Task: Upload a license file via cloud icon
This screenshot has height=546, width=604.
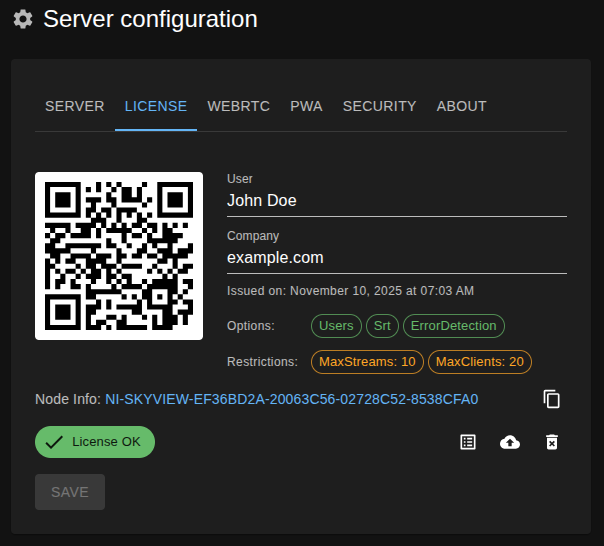Action: tap(510, 442)
